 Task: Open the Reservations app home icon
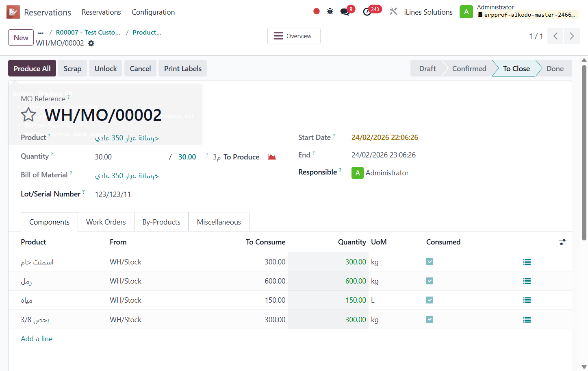[x=13, y=12]
